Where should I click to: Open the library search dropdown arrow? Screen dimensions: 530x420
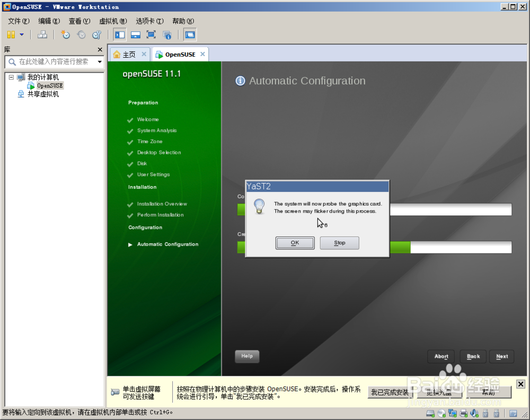(x=100, y=62)
